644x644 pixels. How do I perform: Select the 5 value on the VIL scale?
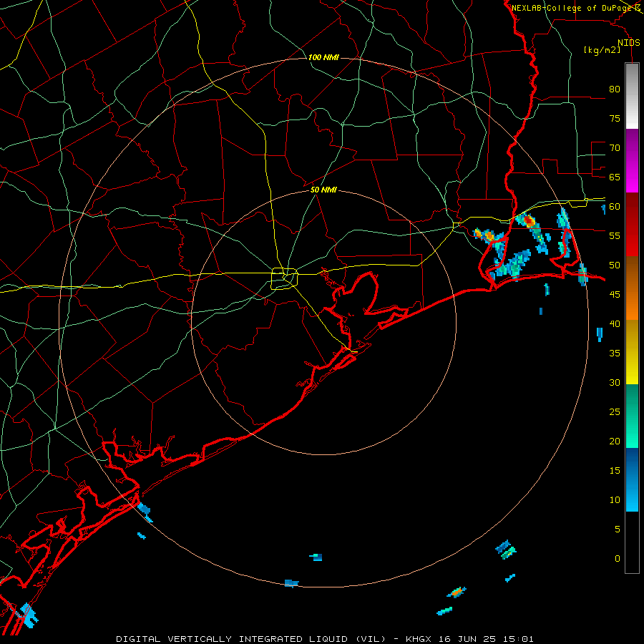tap(618, 530)
